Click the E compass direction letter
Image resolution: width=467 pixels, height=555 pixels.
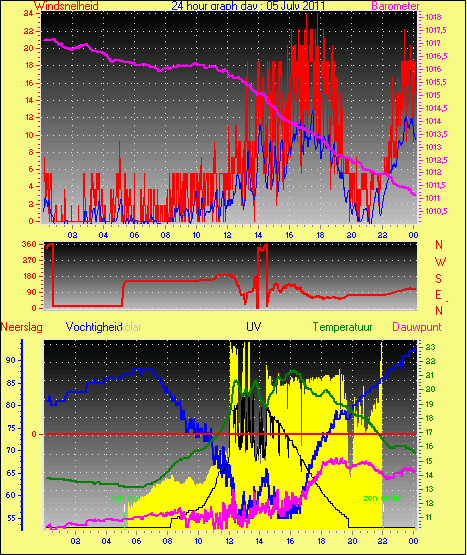(438, 295)
